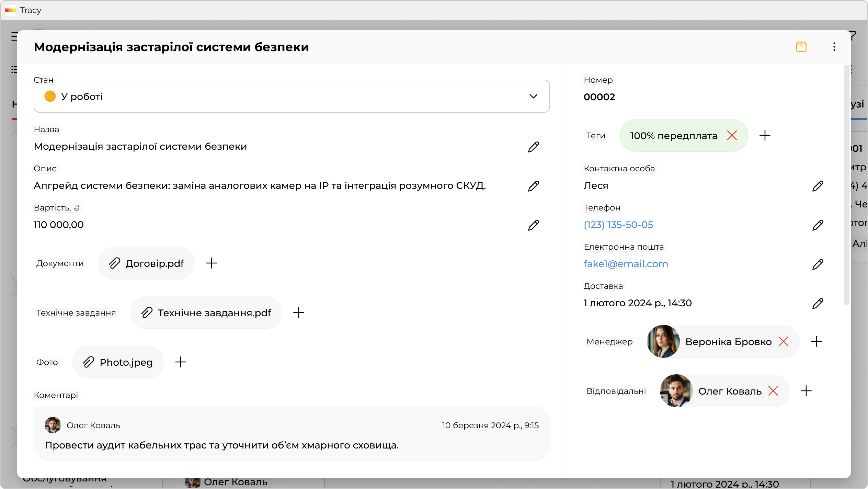868x489 pixels.
Task: Open the Технічне завдання.pdf file
Action: pos(206,313)
